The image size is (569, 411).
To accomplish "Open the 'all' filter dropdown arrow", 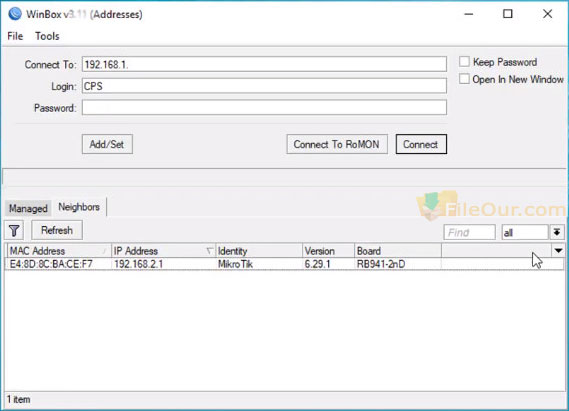I will (557, 232).
